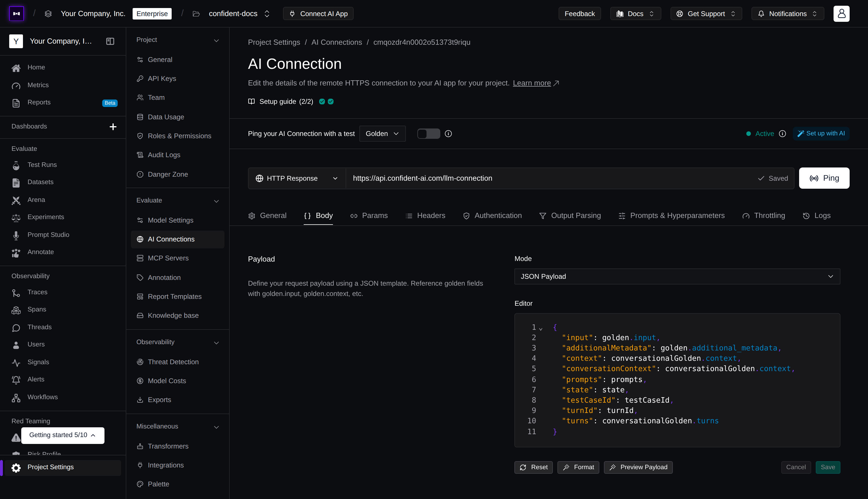This screenshot has height=499, width=868.
Task: Open the Learn more link
Action: (536, 83)
